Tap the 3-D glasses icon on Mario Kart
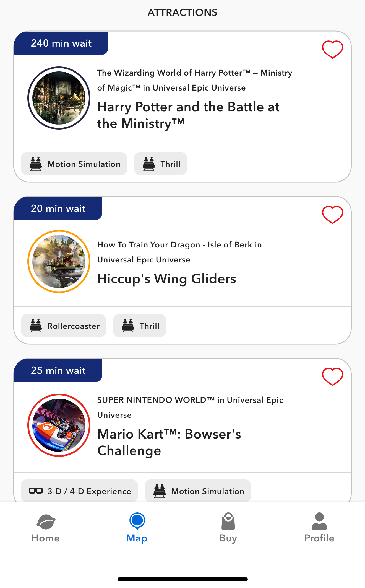This screenshot has height=588, width=365. (36, 491)
